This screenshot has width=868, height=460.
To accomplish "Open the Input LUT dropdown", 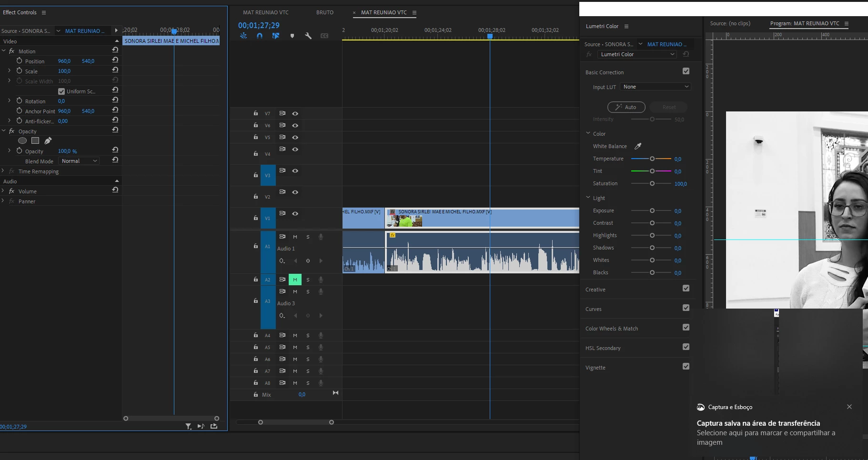I will (x=655, y=87).
